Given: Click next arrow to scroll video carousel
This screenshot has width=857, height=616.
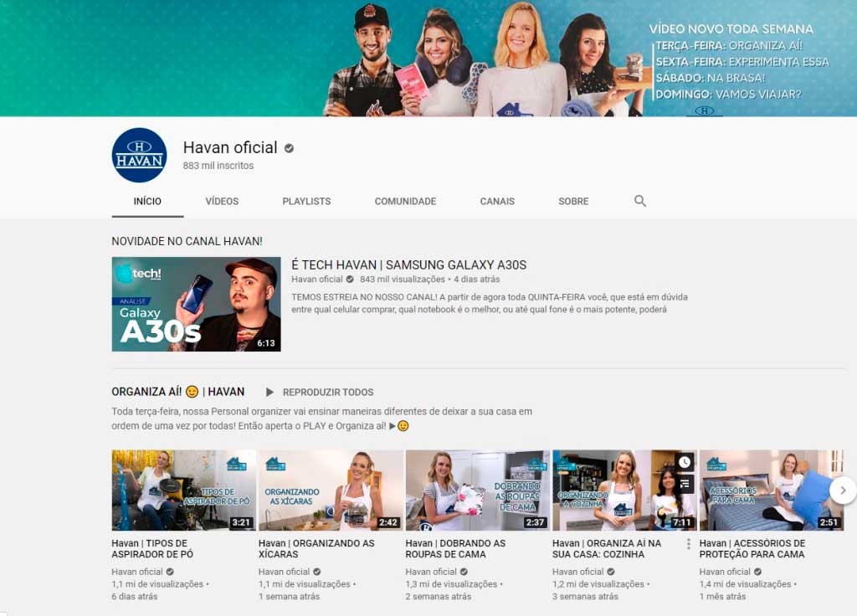Looking at the screenshot, I should coord(843,490).
